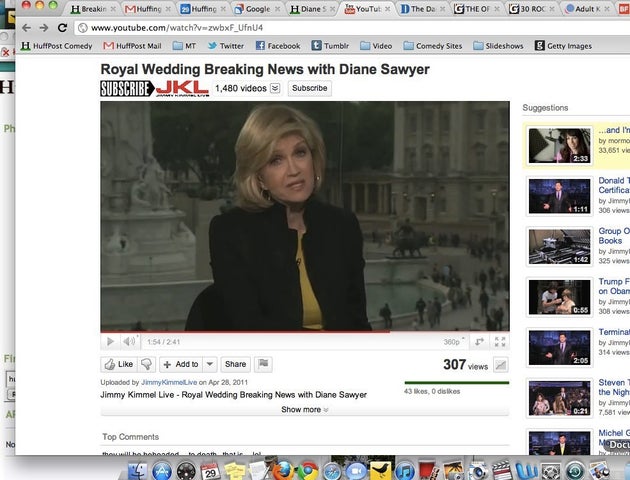Image resolution: width=630 pixels, height=480 pixels.
Task: Flag the video with the flag icon
Action: click(263, 364)
